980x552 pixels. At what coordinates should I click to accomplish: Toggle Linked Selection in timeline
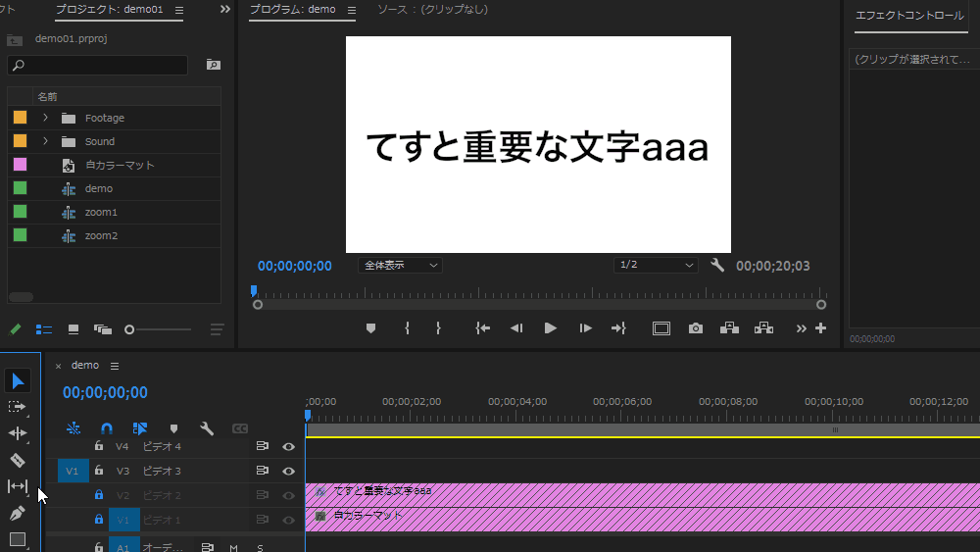pyautogui.click(x=140, y=428)
